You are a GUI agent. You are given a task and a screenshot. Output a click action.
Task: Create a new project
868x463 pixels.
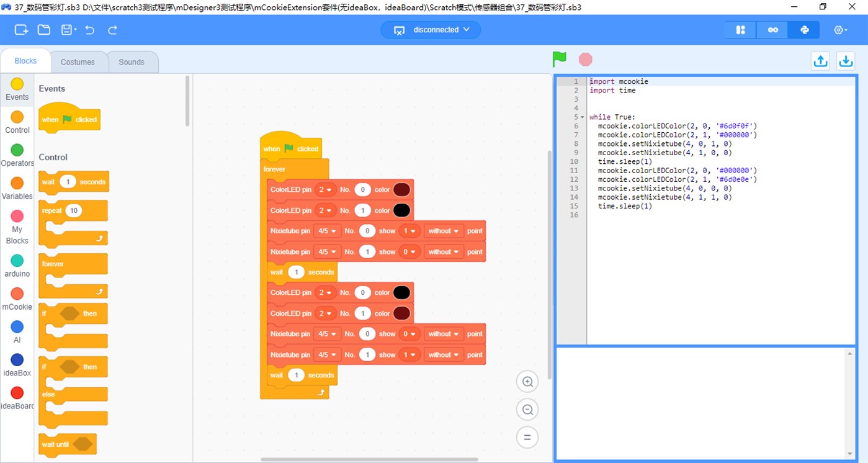click(x=20, y=29)
